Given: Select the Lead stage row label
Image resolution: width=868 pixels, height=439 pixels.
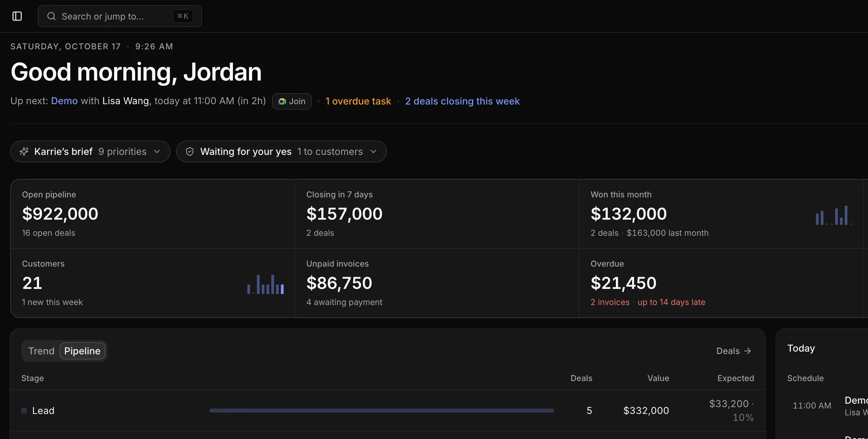Looking at the screenshot, I should 43,410.
